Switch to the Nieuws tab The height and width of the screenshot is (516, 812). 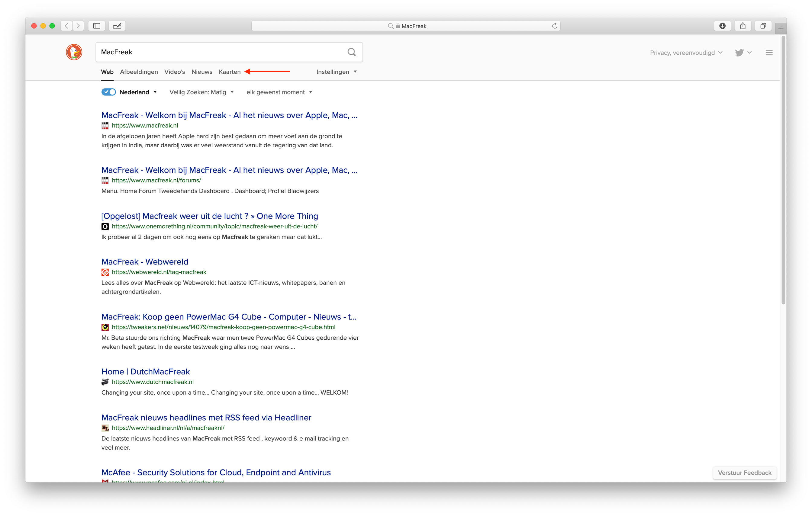[x=202, y=72]
